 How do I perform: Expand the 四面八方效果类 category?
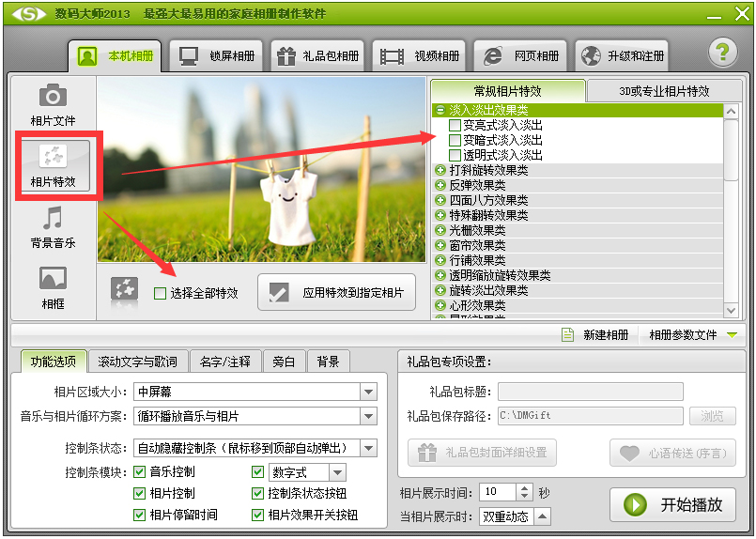click(440, 200)
